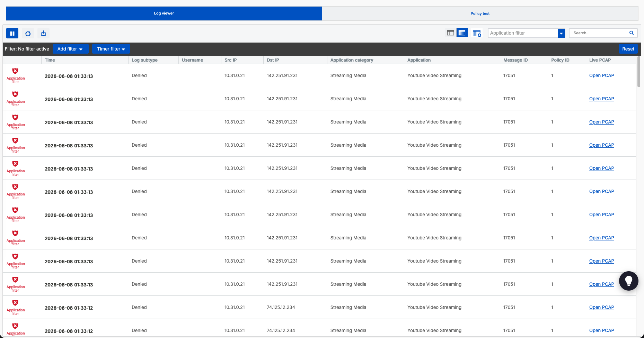The image size is (644, 338).
Task: Pause the live log stream
Action: click(12, 34)
